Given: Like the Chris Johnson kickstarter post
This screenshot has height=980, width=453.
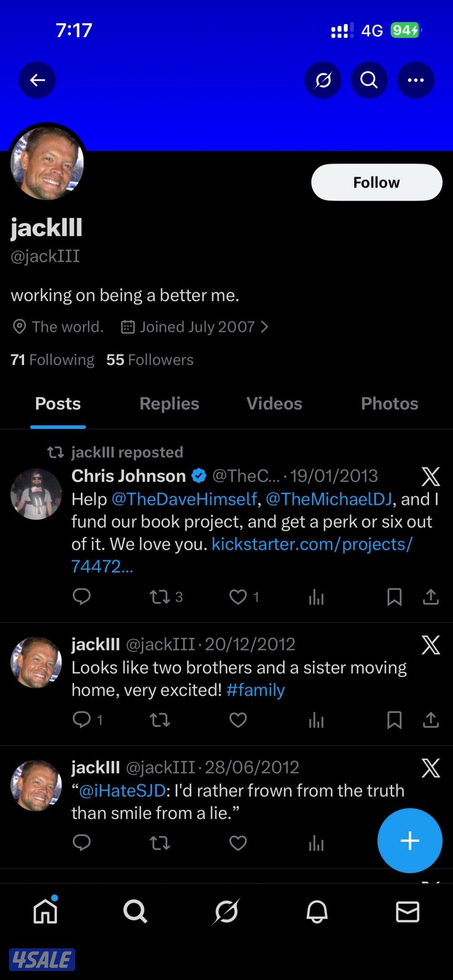Looking at the screenshot, I should coord(238,597).
